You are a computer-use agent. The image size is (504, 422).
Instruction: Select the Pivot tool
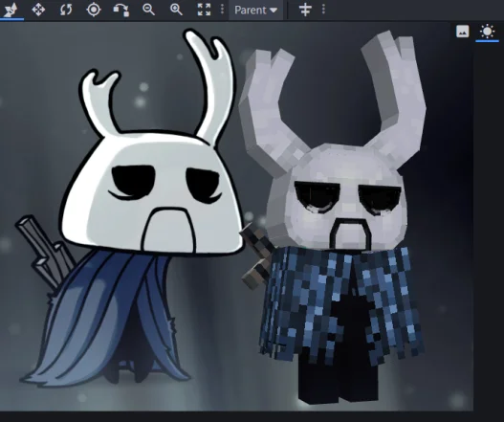[94, 10]
